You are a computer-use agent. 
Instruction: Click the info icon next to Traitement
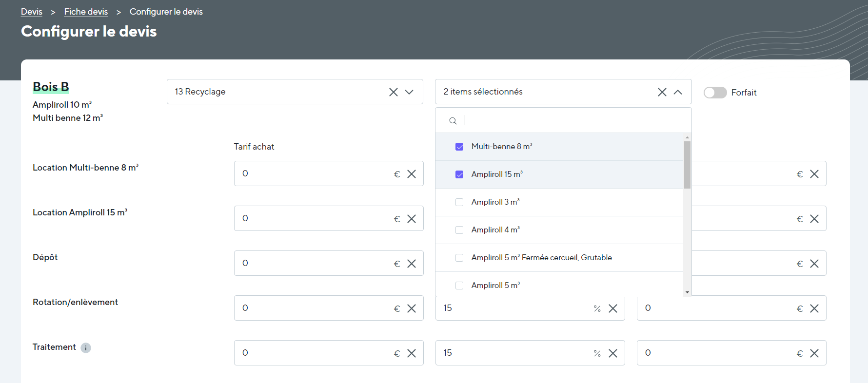click(x=86, y=348)
